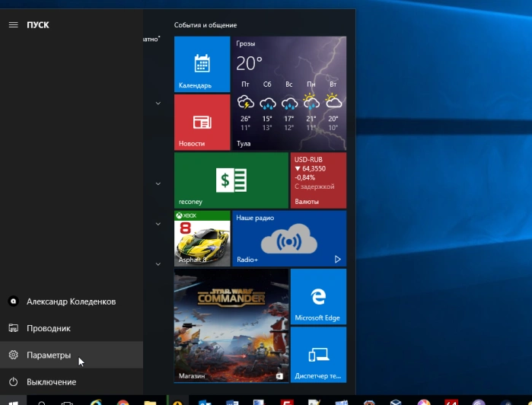The image size is (532, 405).
Task: Open the Александр Коледенков user account menu
Action: 72,301
